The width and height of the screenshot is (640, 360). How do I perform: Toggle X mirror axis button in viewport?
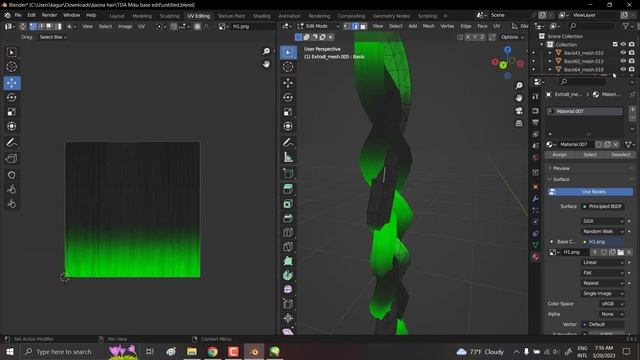468,37
